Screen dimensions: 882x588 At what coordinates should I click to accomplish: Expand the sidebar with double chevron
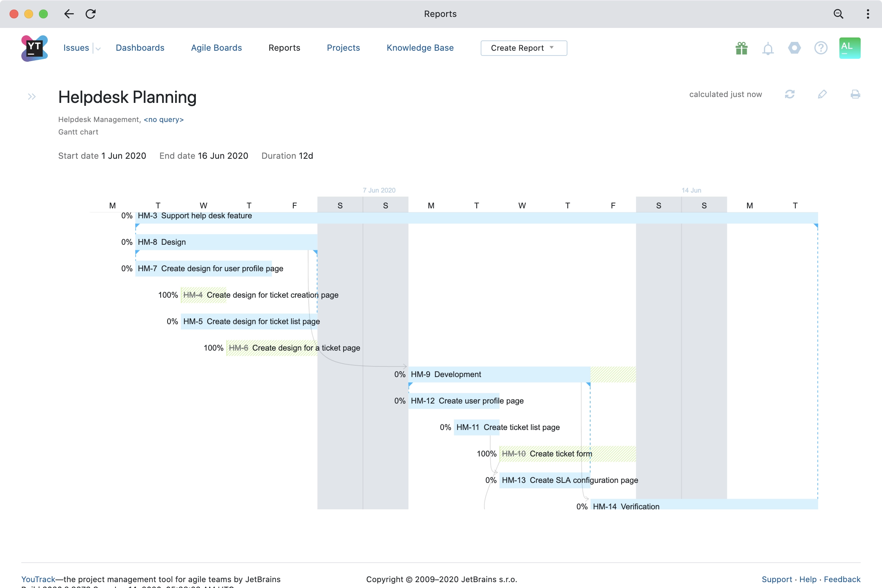pos(32,97)
